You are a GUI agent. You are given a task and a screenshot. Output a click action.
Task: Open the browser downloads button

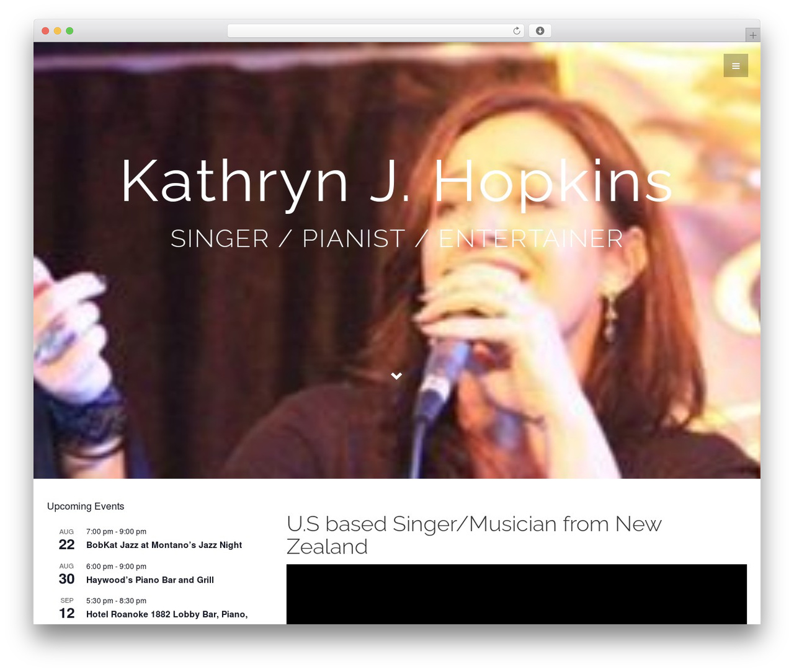click(540, 31)
